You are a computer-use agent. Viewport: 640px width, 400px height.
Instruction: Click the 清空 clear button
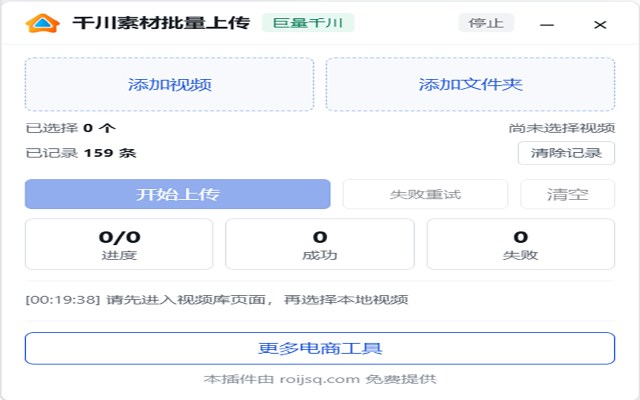(x=568, y=194)
